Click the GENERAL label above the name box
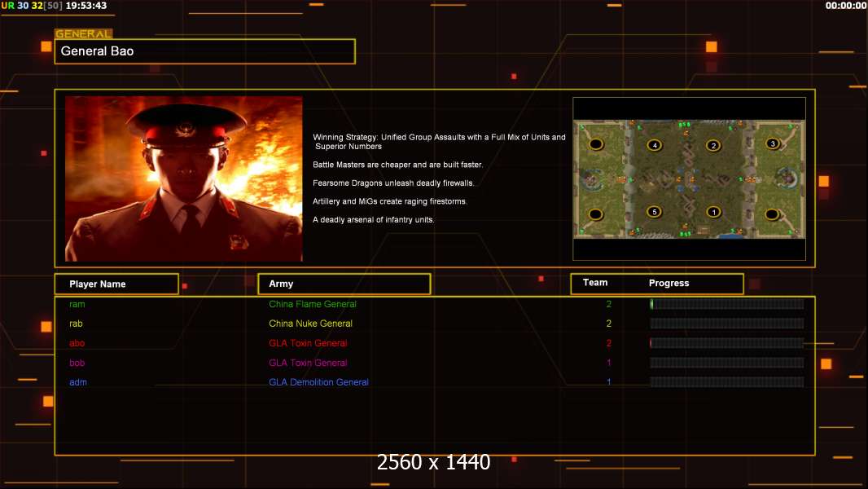Image resolution: width=868 pixels, height=489 pixels. [x=83, y=33]
